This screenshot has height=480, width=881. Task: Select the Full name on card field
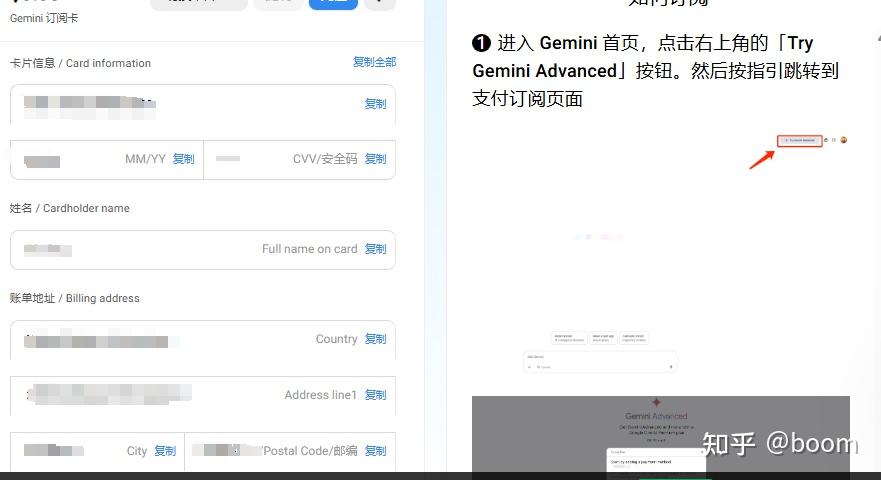click(x=203, y=250)
